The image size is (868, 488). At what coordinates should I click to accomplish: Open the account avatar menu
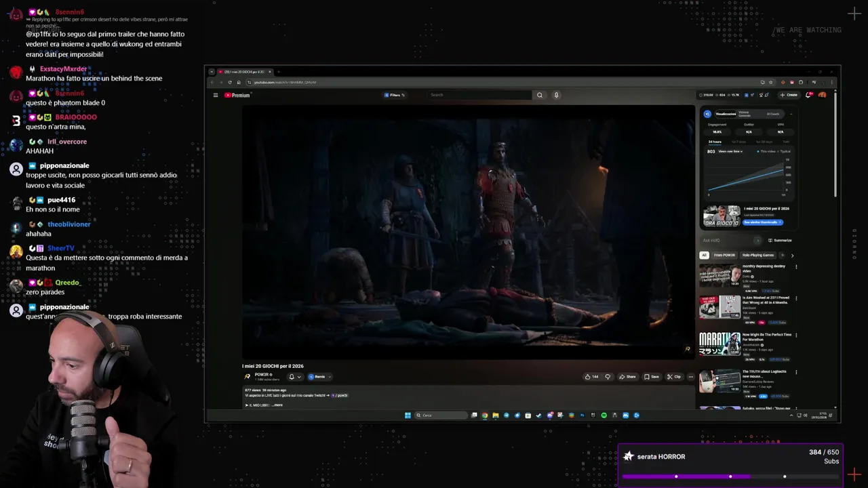point(822,95)
